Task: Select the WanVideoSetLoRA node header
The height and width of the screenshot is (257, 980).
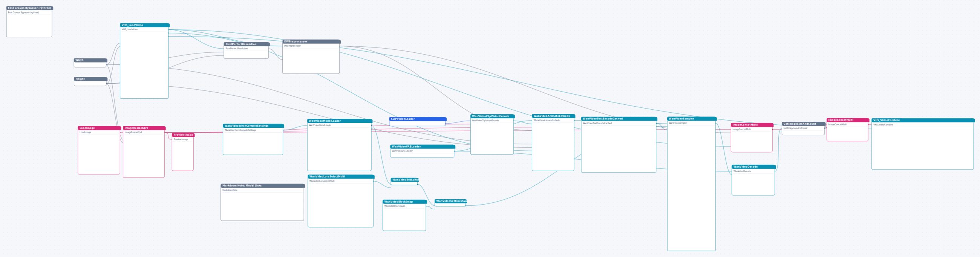Action: [405, 180]
